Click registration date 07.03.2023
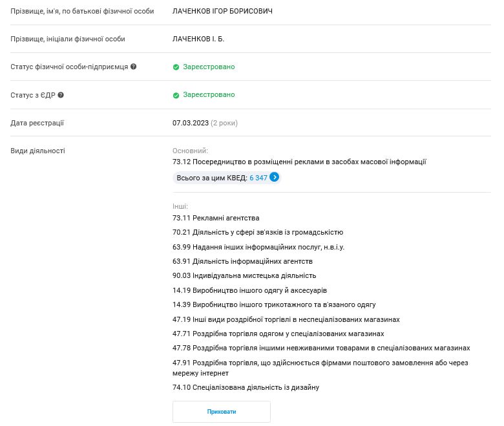Viewport: 504px width, 426px height. tap(190, 123)
